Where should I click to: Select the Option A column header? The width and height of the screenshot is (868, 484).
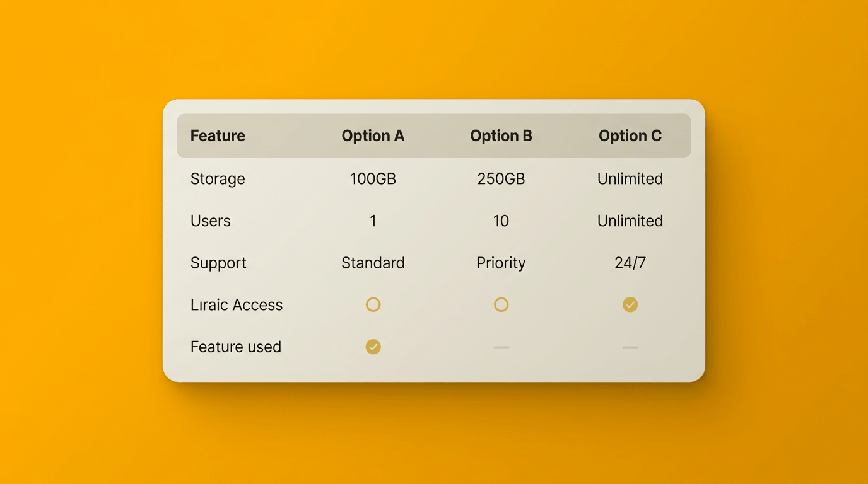373,135
